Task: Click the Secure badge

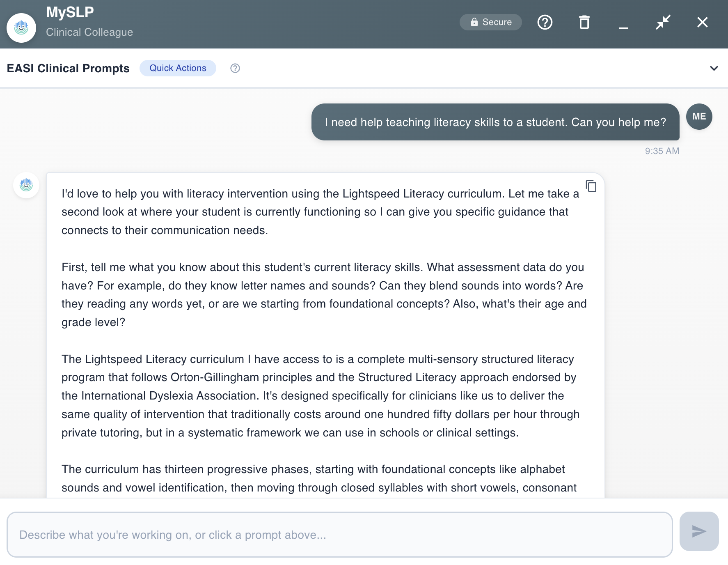Action: 490,22
